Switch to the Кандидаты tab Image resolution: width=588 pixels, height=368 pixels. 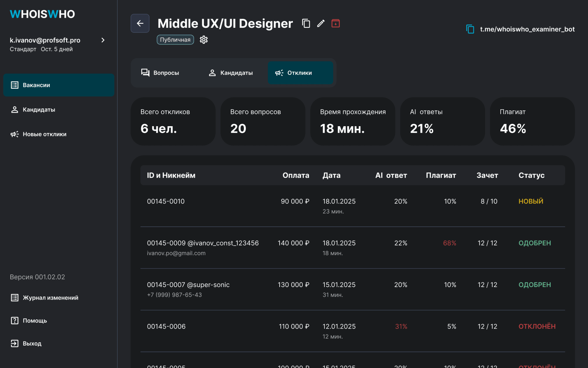(x=234, y=73)
